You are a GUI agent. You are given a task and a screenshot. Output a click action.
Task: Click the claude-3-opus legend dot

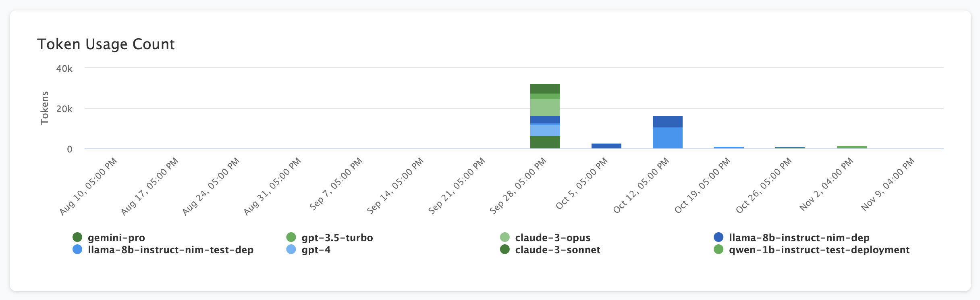click(x=505, y=237)
